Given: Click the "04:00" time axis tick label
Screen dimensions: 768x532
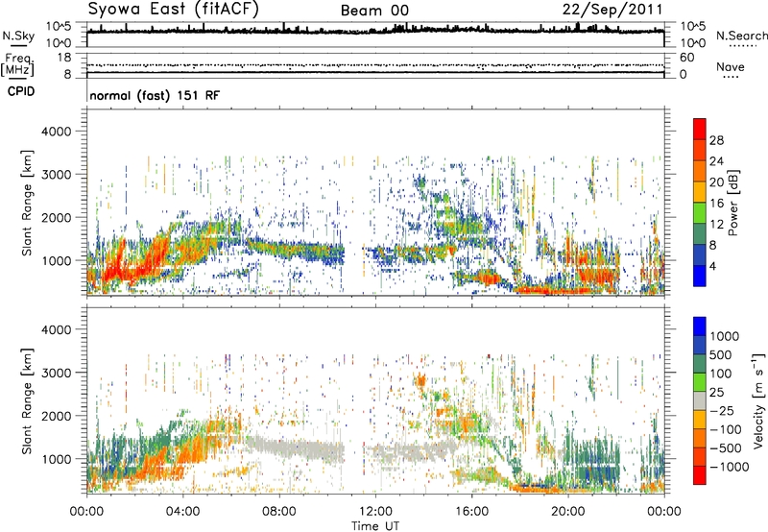Looking at the screenshot, I should click(x=182, y=512).
